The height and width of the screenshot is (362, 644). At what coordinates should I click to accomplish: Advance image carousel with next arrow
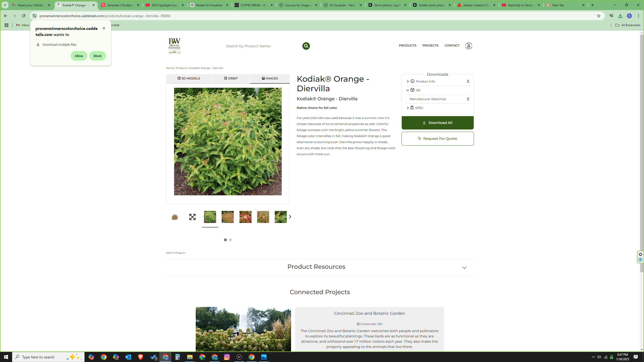(290, 217)
